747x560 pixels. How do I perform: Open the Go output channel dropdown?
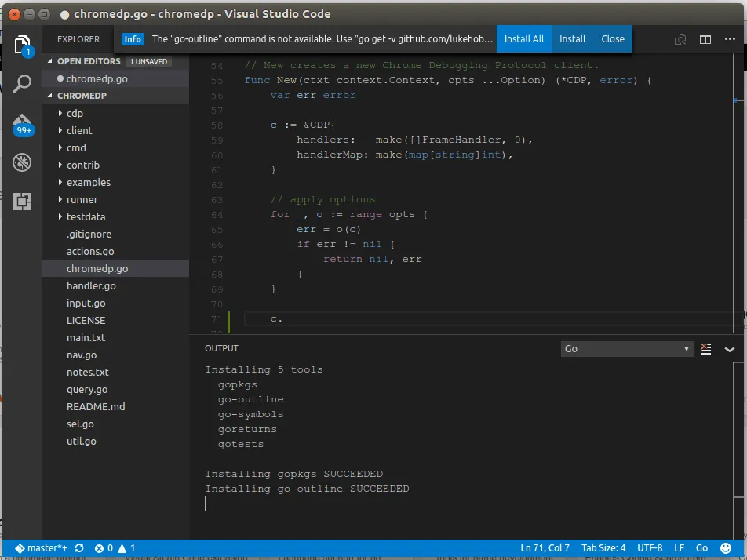(627, 349)
